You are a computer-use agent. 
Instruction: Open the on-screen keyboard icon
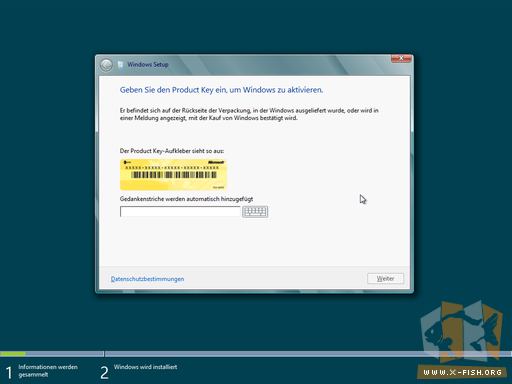point(255,212)
